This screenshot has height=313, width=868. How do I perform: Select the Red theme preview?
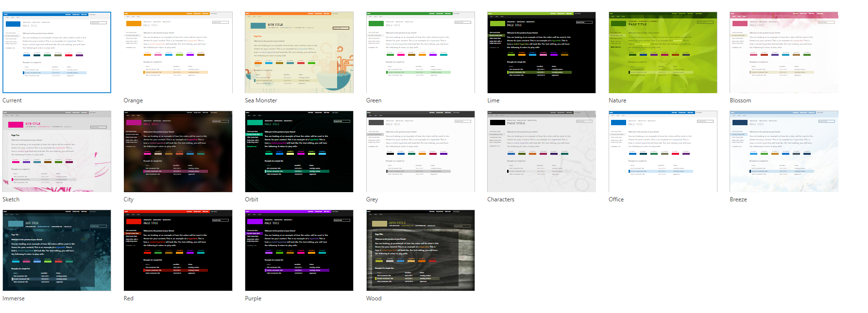pos(178,250)
